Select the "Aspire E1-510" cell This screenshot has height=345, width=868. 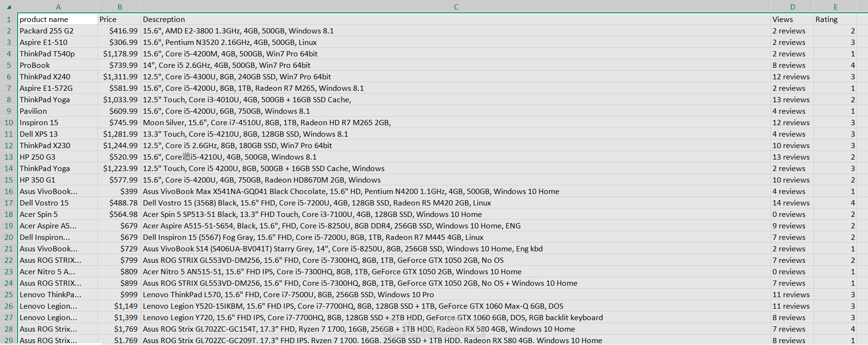click(x=58, y=42)
